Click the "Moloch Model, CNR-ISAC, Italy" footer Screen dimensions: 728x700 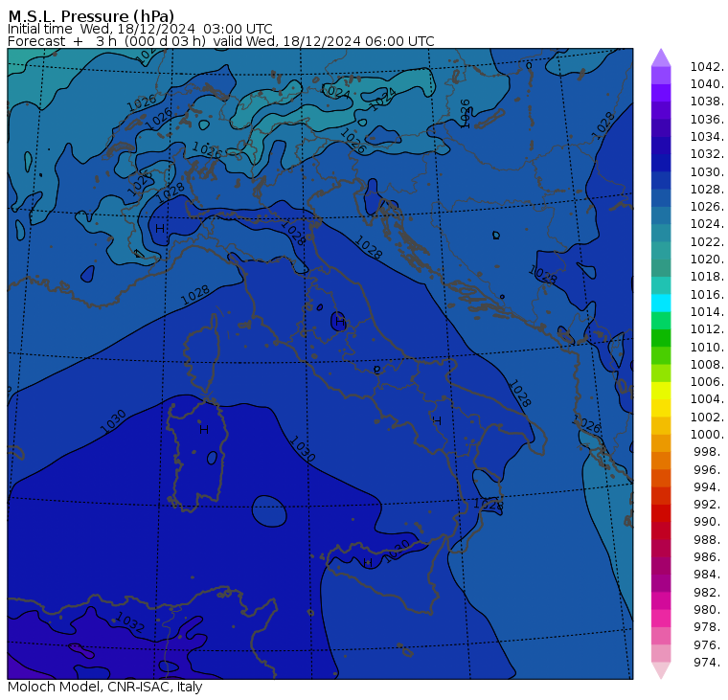[105, 687]
